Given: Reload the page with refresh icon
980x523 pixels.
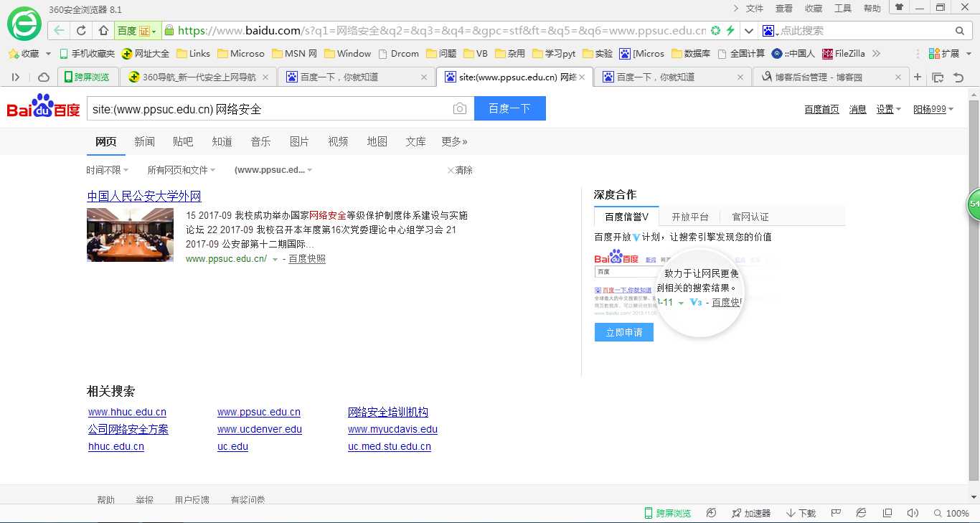Looking at the screenshot, I should click(x=81, y=31).
